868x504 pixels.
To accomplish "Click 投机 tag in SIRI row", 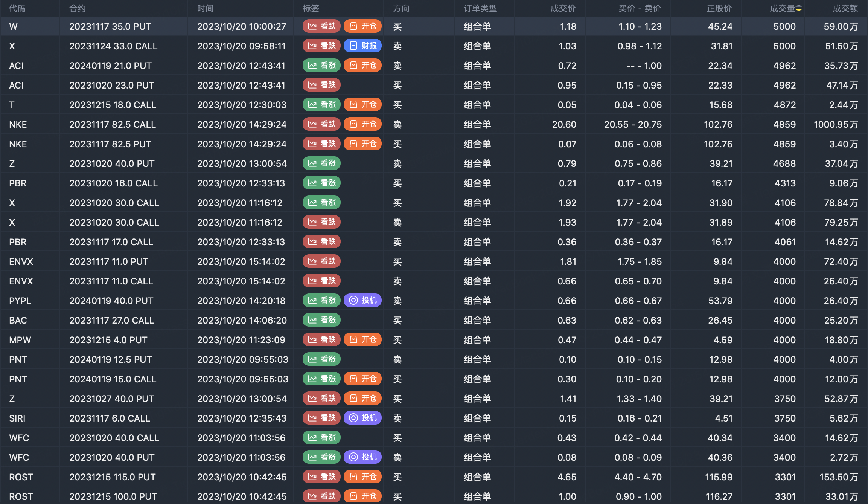I will click(362, 418).
